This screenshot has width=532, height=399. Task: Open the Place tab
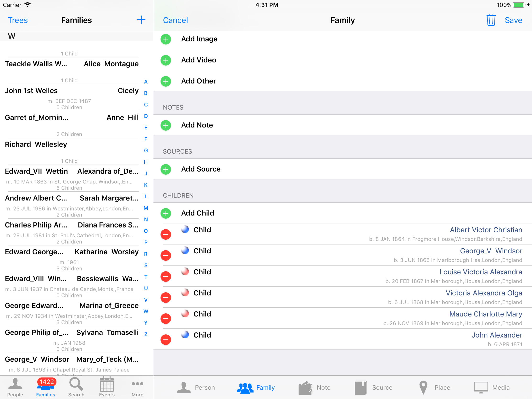tap(434, 387)
